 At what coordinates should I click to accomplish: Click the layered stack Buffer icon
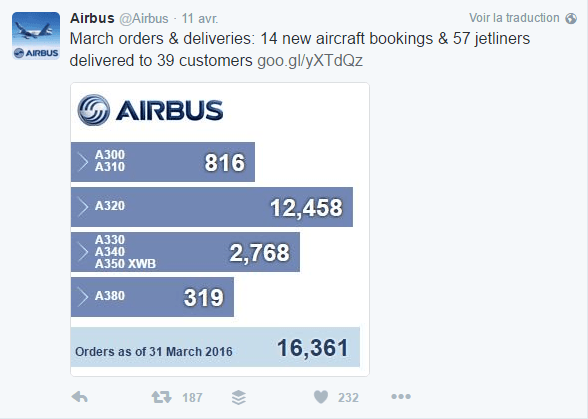(x=238, y=397)
